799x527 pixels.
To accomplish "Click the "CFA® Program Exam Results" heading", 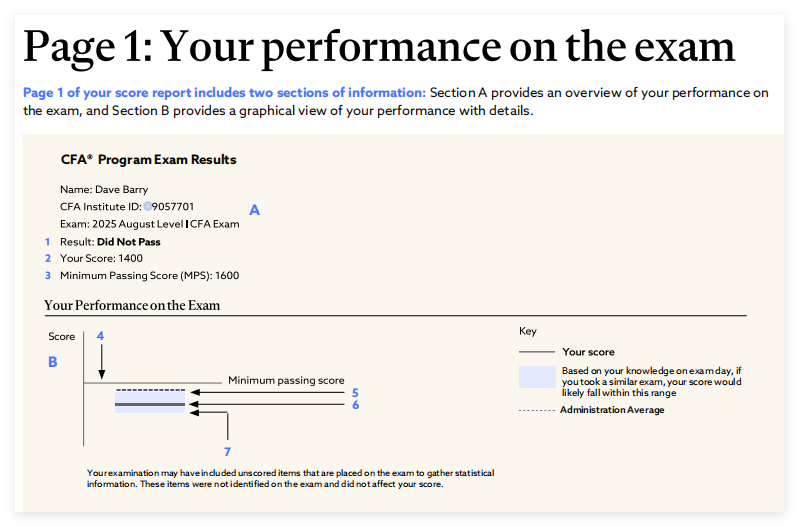I will (148, 160).
